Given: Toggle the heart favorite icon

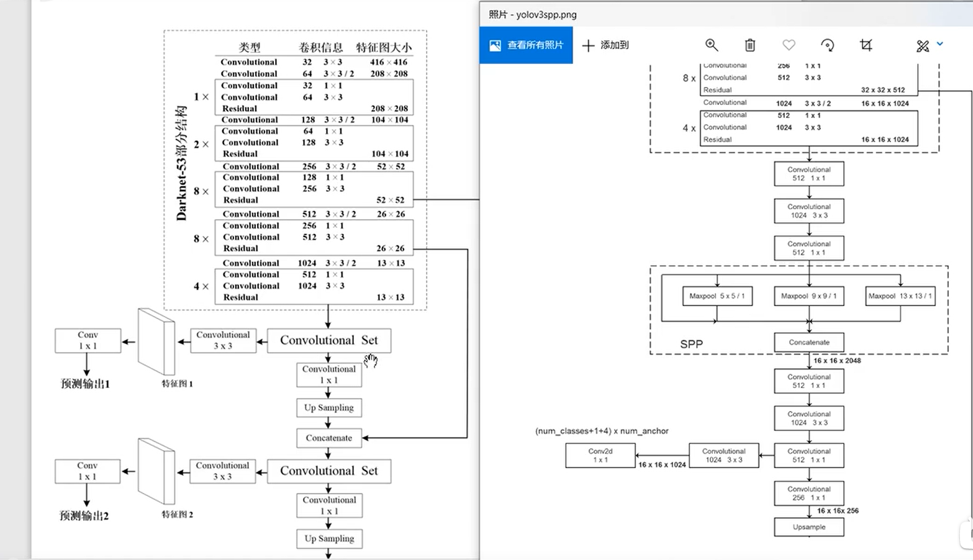Looking at the screenshot, I should point(789,45).
